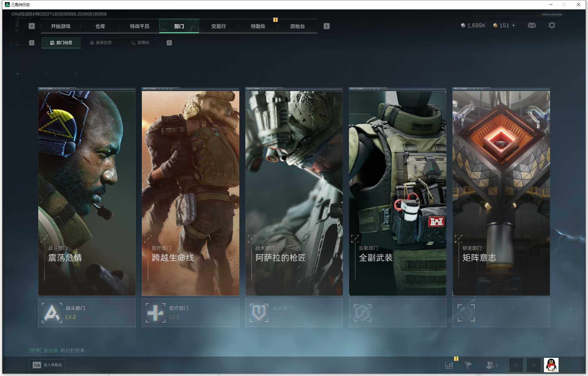
Task: Close the game window
Action: [579, 5]
